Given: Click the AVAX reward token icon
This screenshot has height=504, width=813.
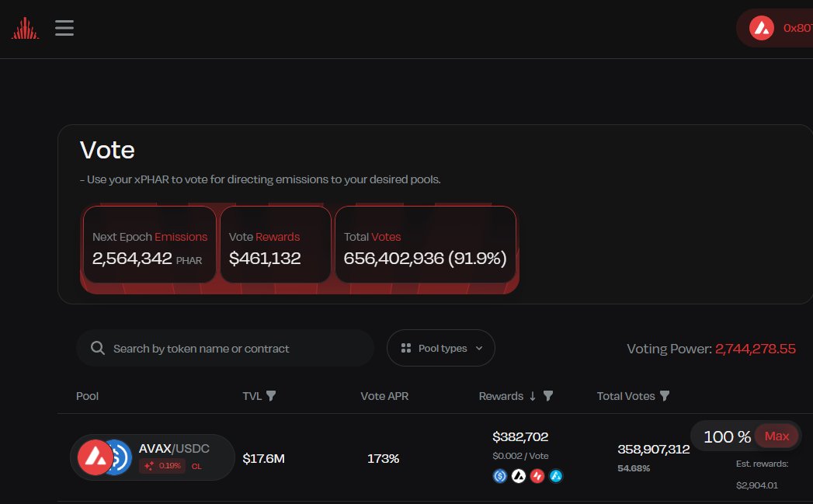Looking at the screenshot, I should [x=519, y=476].
